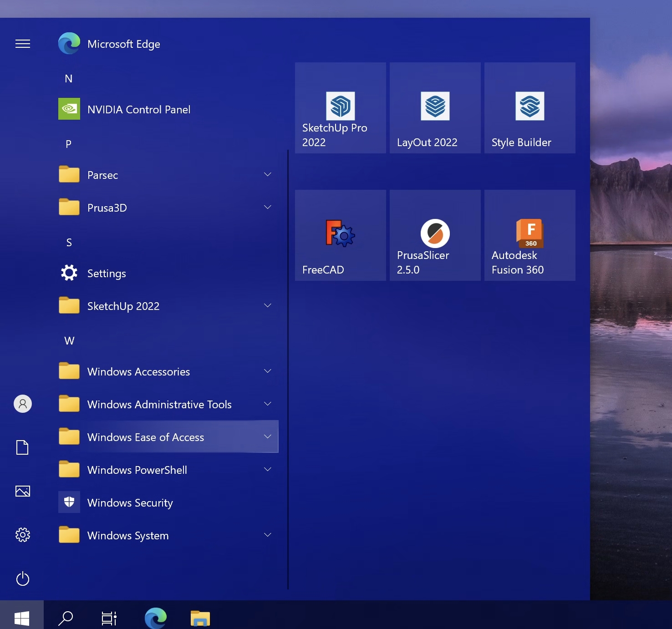
Task: Open File Explorer from the taskbar
Action: point(200,618)
